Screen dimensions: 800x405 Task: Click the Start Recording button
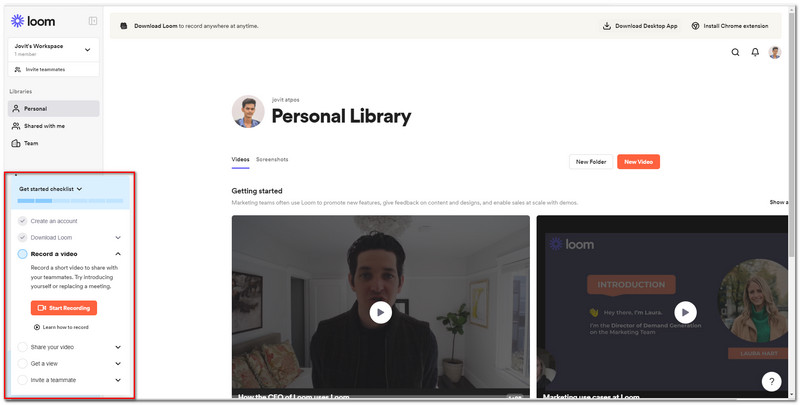pyautogui.click(x=64, y=308)
